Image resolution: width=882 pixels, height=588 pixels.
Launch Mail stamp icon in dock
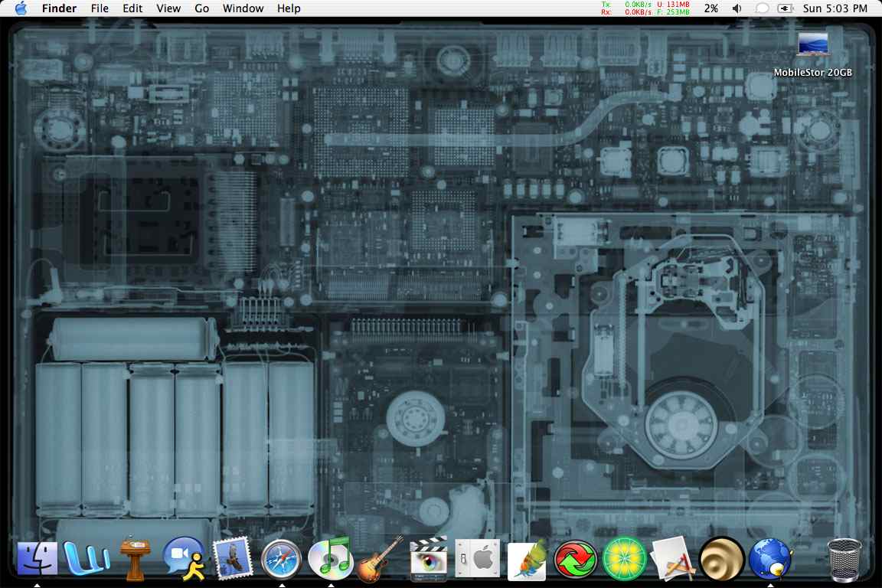point(233,559)
